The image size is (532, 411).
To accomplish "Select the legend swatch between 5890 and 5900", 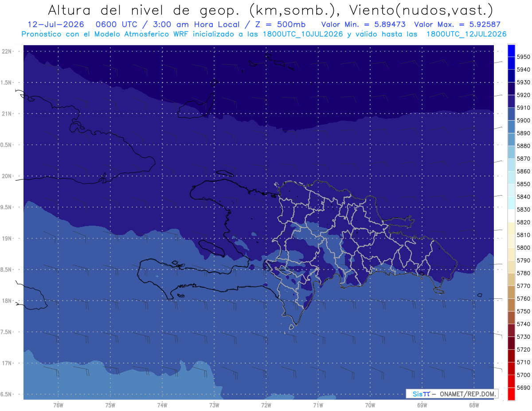I will click(511, 127).
